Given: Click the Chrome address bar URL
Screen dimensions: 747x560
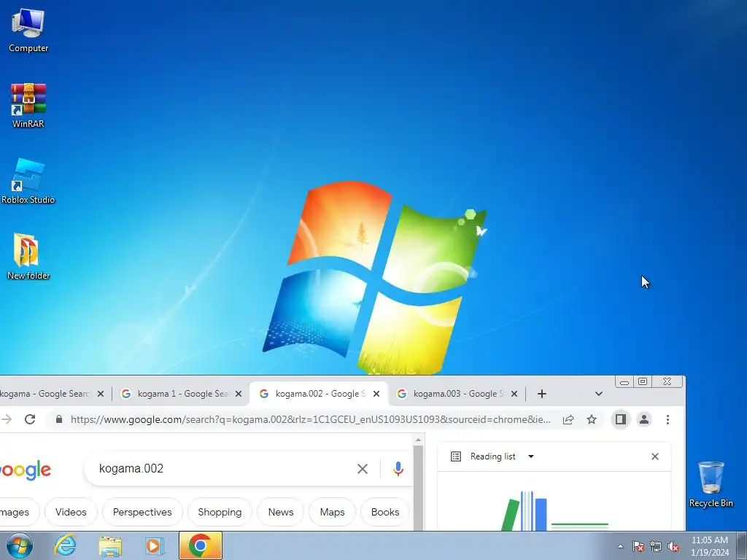Looking at the screenshot, I should 310,419.
